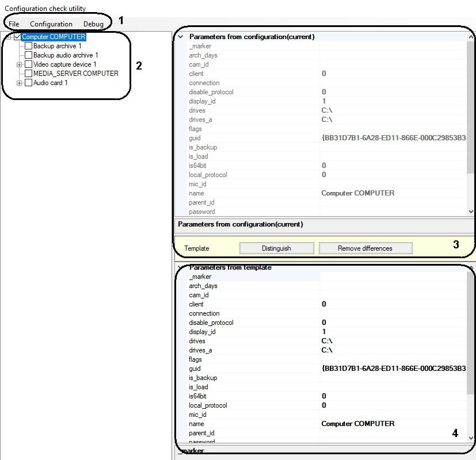
Task: Click name value in current configuration grid
Action: 358,193
